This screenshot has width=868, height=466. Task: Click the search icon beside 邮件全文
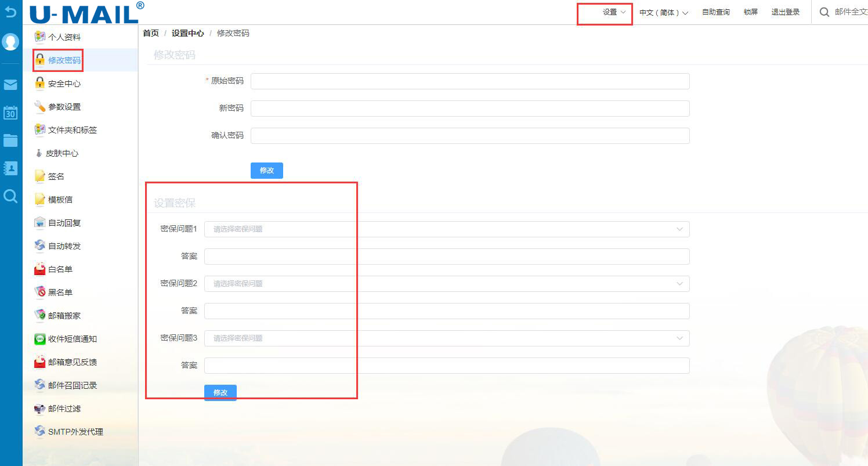click(x=824, y=12)
